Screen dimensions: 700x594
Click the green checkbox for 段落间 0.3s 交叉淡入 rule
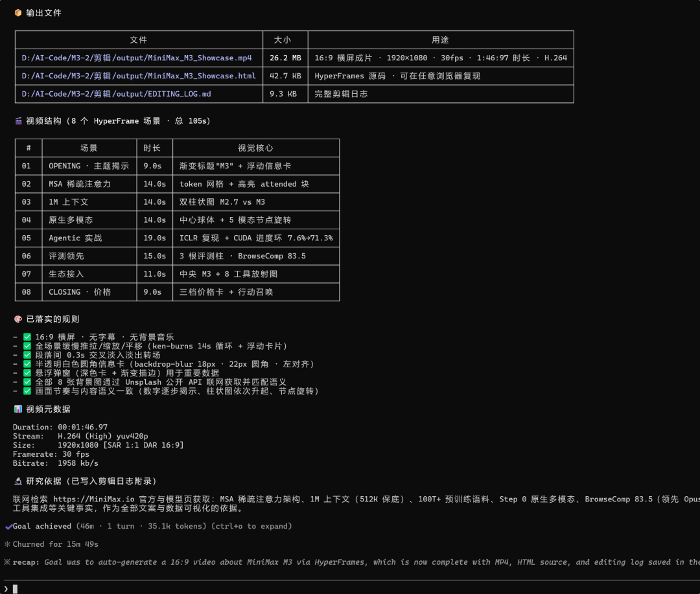tap(27, 355)
